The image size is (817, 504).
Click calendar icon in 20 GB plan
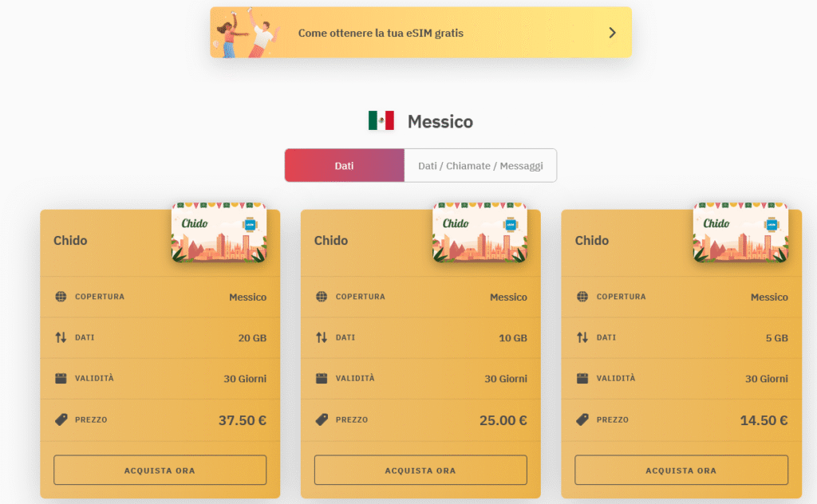[61, 378]
